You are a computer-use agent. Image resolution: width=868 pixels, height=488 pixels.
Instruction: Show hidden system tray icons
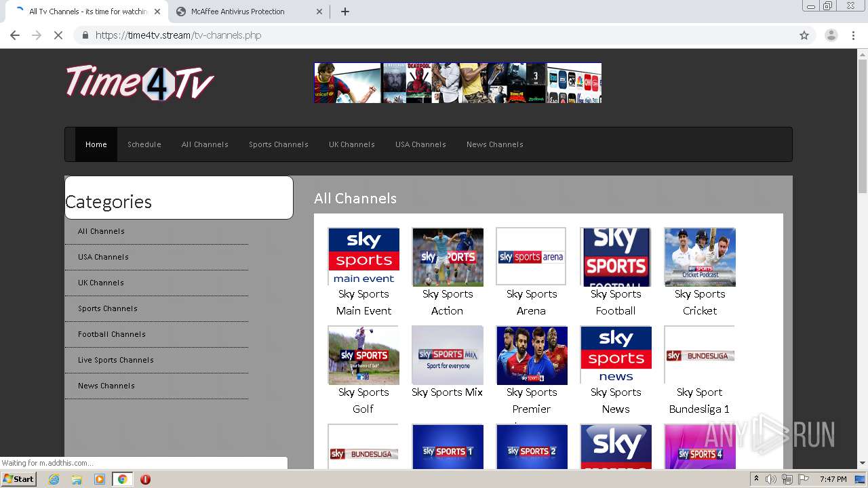(x=756, y=479)
